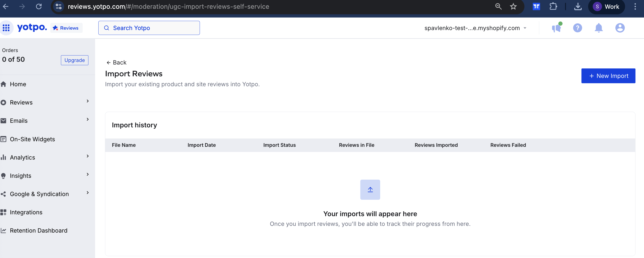Open site information icon in address bar
Image resolution: width=644 pixels, height=258 pixels.
coord(58,6)
